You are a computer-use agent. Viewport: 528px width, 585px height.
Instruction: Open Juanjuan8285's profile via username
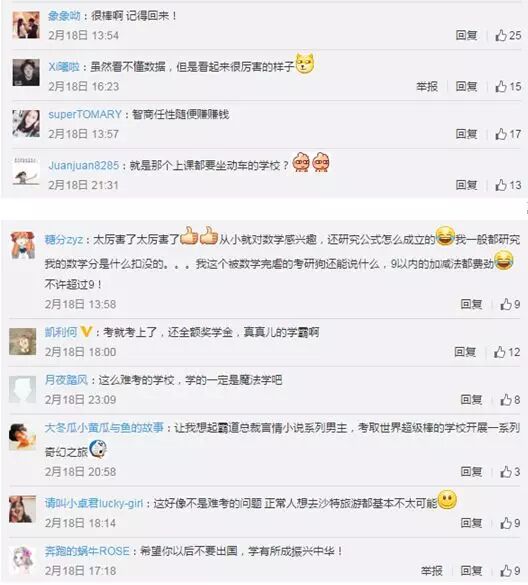pyautogui.click(x=84, y=165)
